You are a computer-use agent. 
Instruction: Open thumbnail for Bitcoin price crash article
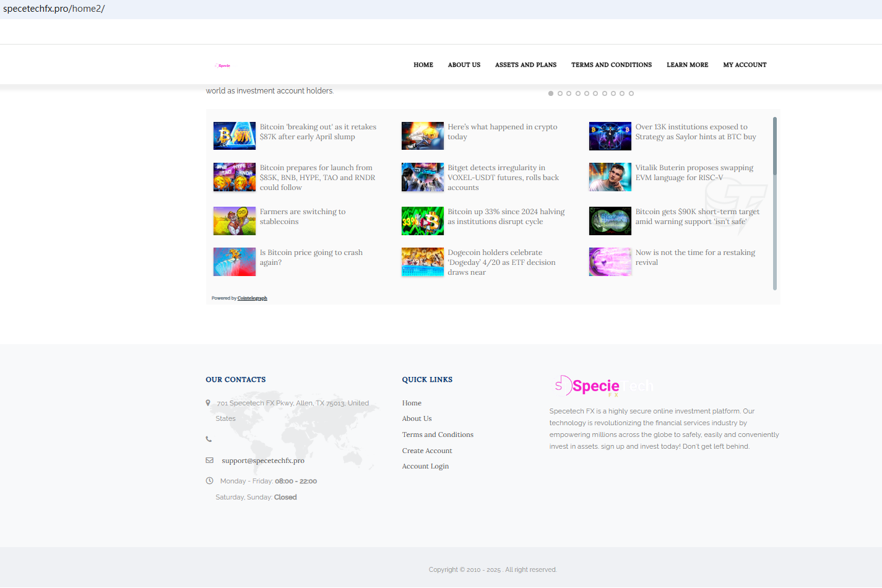pyautogui.click(x=235, y=262)
